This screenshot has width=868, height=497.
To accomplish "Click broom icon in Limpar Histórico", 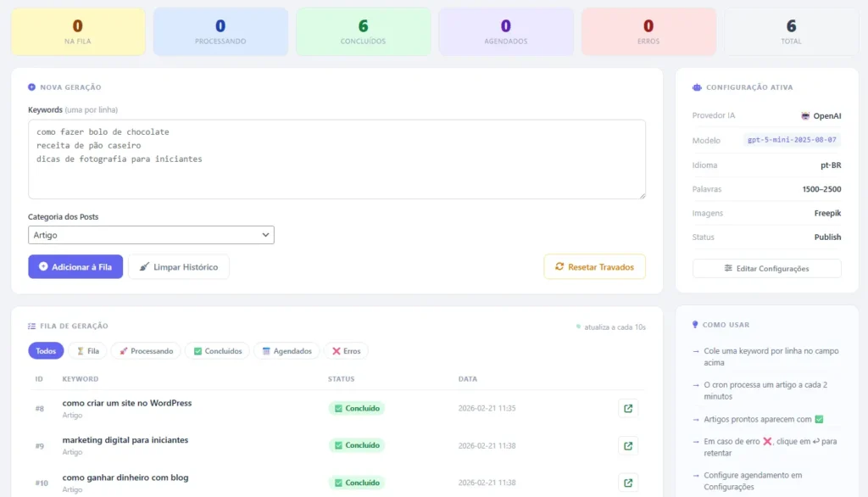I will click(144, 266).
